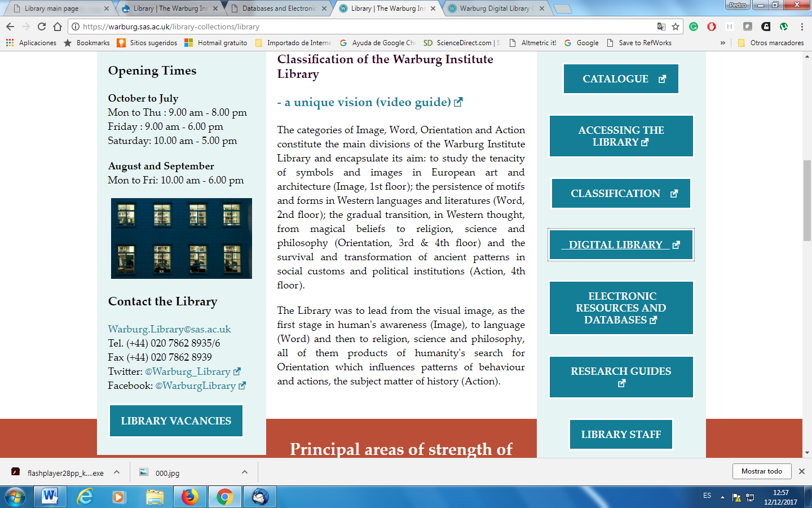
Task: Open the DIGITAL LIBRARY button
Action: point(621,245)
